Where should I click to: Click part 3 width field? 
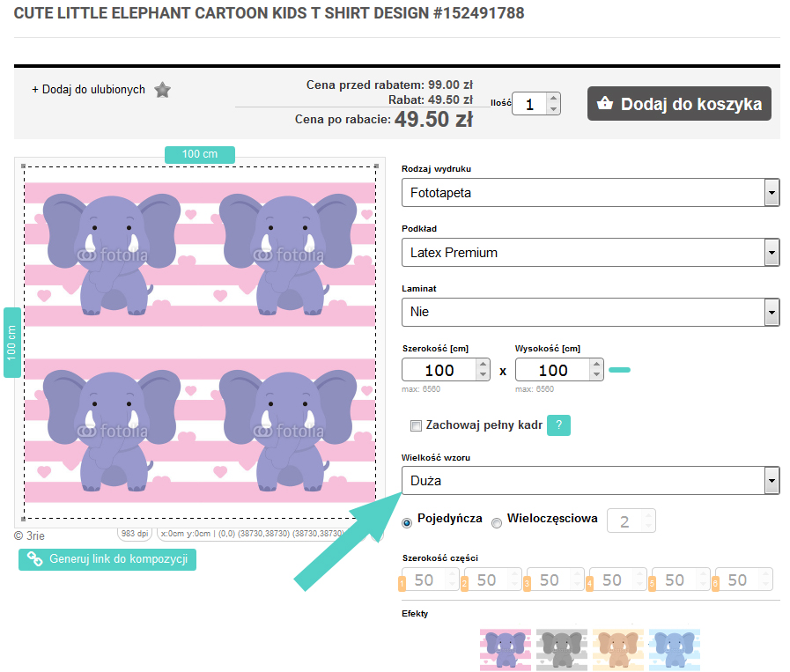(x=554, y=580)
